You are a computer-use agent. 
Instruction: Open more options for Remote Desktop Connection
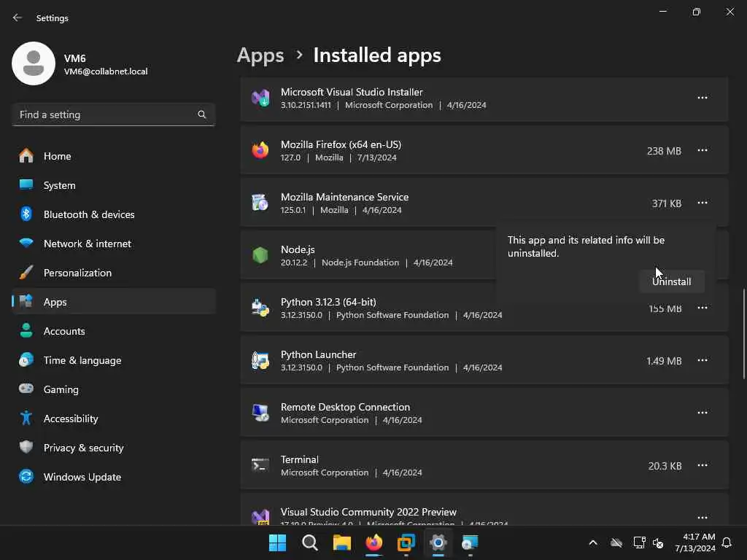tap(703, 413)
